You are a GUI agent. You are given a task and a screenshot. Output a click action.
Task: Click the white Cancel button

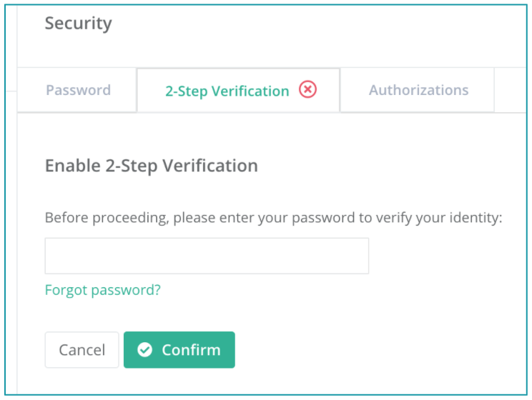point(82,350)
